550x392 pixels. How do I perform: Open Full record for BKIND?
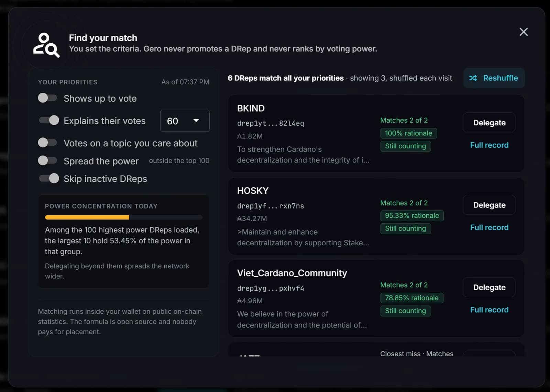(x=489, y=145)
